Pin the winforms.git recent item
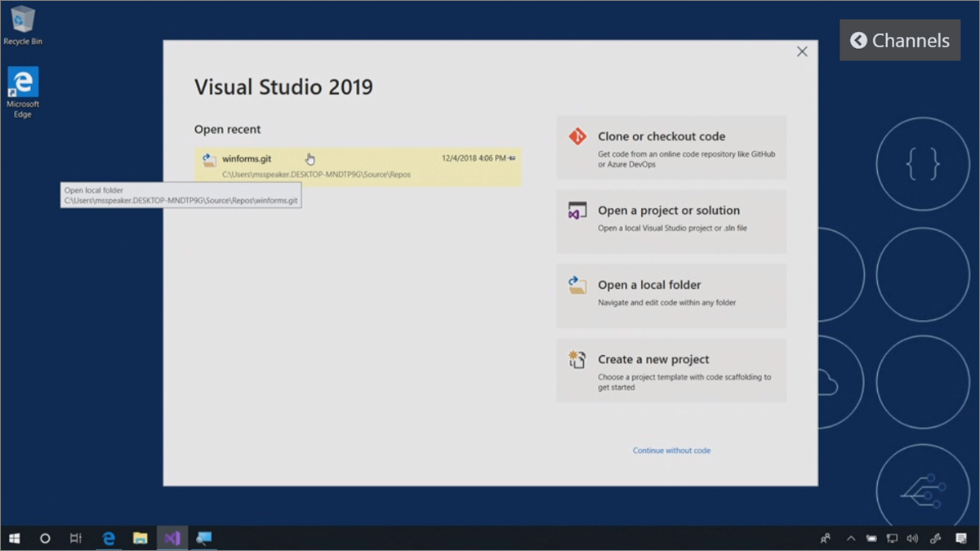This screenshot has width=980, height=551. (x=512, y=158)
